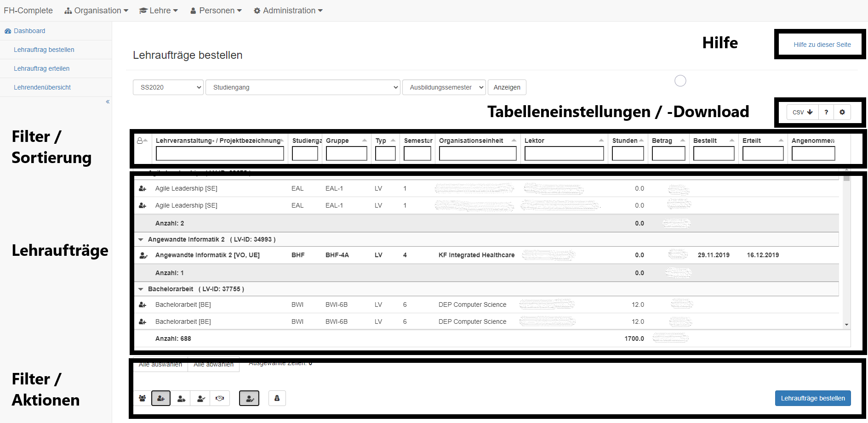
Task: Download table as CSV
Action: [x=802, y=112]
